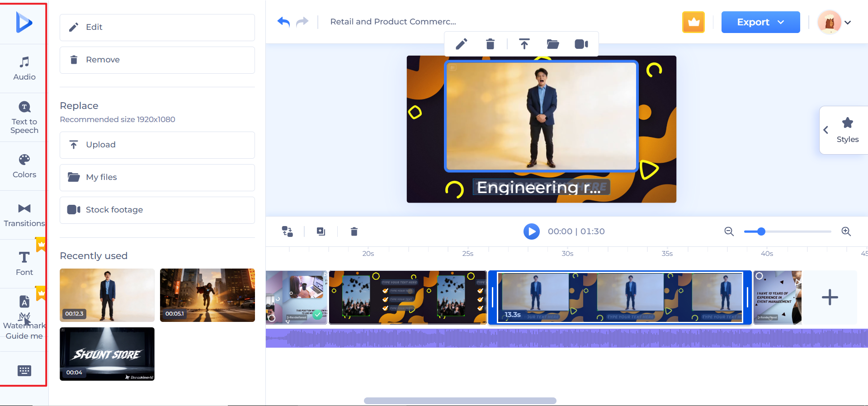Open the Colors panel
Viewport: 868px width, 406px height.
pyautogui.click(x=24, y=166)
